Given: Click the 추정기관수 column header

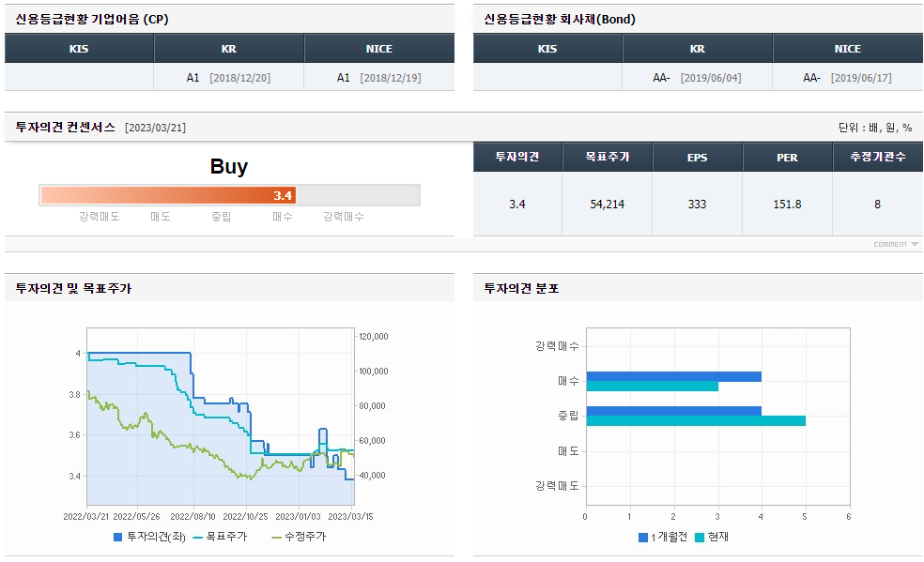Looking at the screenshot, I should 878,157.
